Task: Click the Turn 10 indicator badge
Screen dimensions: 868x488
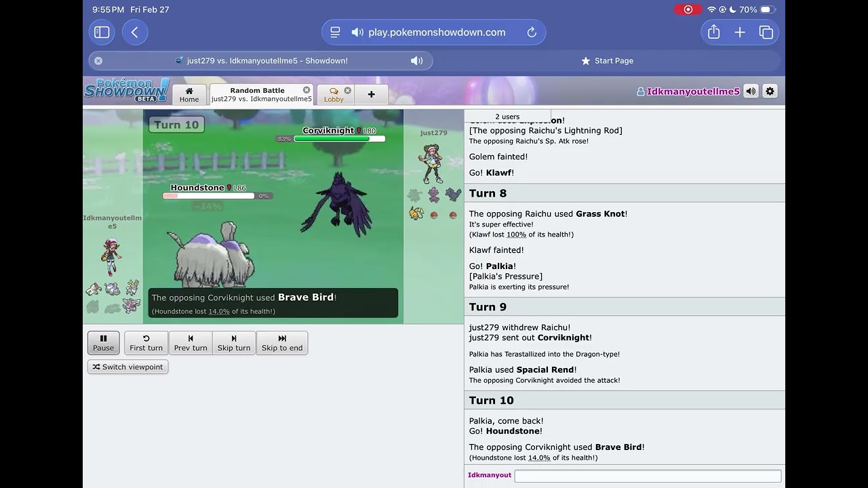Action: 176,125
